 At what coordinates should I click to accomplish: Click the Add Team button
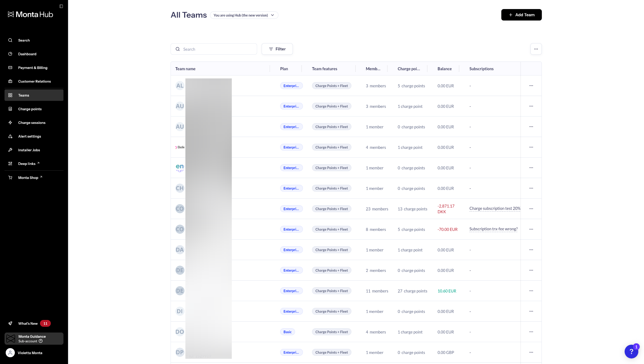521,15
